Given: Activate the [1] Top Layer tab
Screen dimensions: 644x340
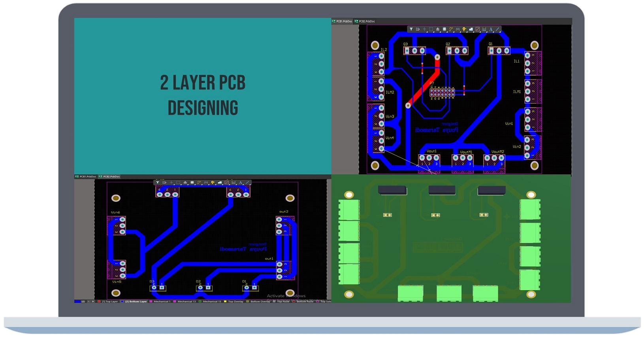Looking at the screenshot, I should (x=110, y=302).
